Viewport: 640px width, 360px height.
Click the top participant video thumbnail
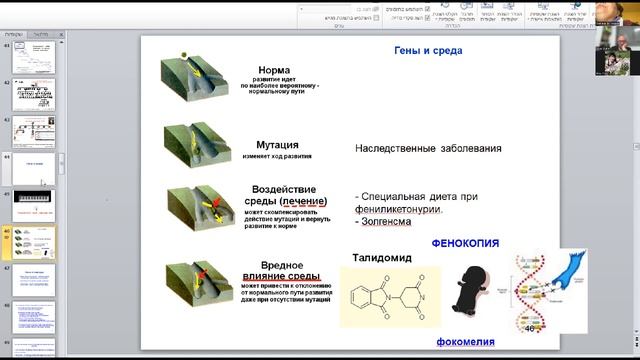(618, 13)
